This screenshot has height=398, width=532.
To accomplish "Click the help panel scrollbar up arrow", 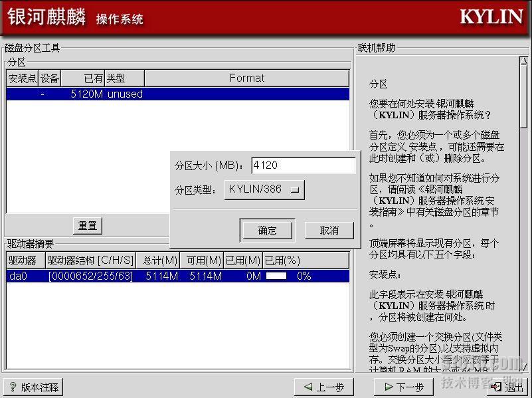I will [x=524, y=61].
